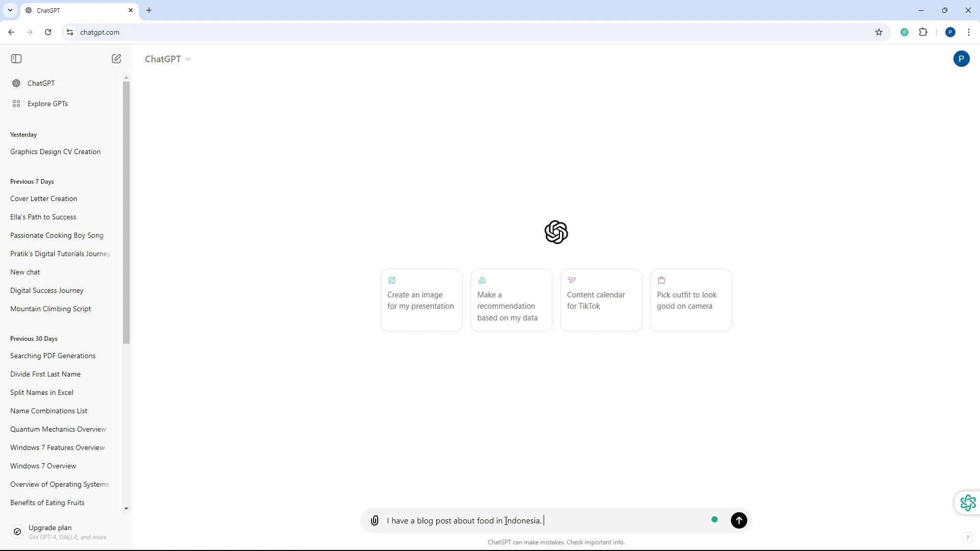Send message with the arrow button
This screenshot has height=551, width=980.
[x=739, y=520]
